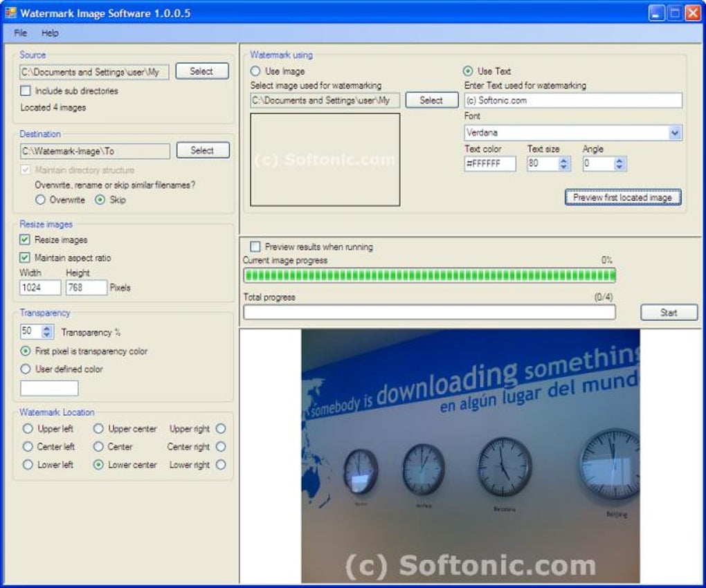Select the Overwrite radio option
This screenshot has width=706, height=588.
pos(41,200)
